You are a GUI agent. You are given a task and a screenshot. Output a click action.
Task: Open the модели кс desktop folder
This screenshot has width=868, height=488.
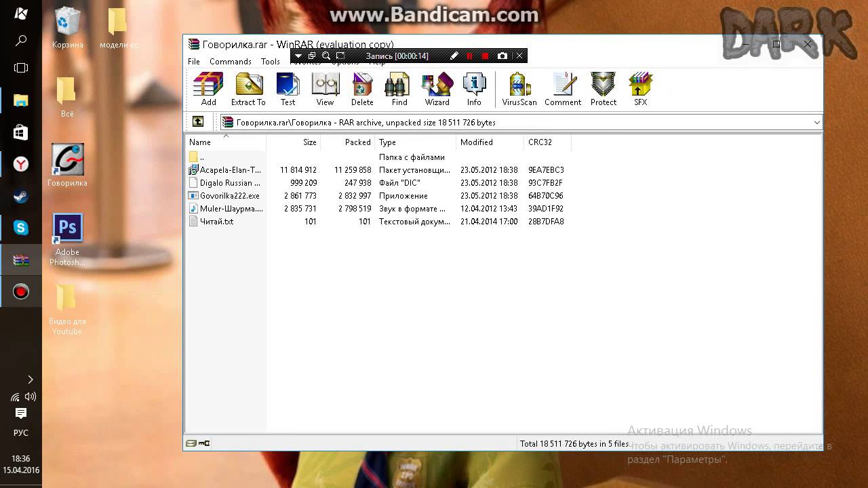[119, 28]
